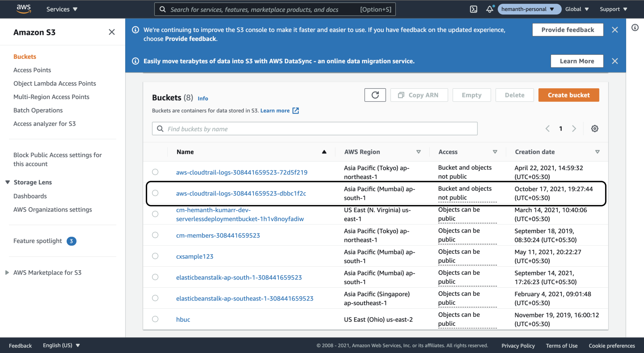Sort by the Name column ascending arrow

coord(324,152)
